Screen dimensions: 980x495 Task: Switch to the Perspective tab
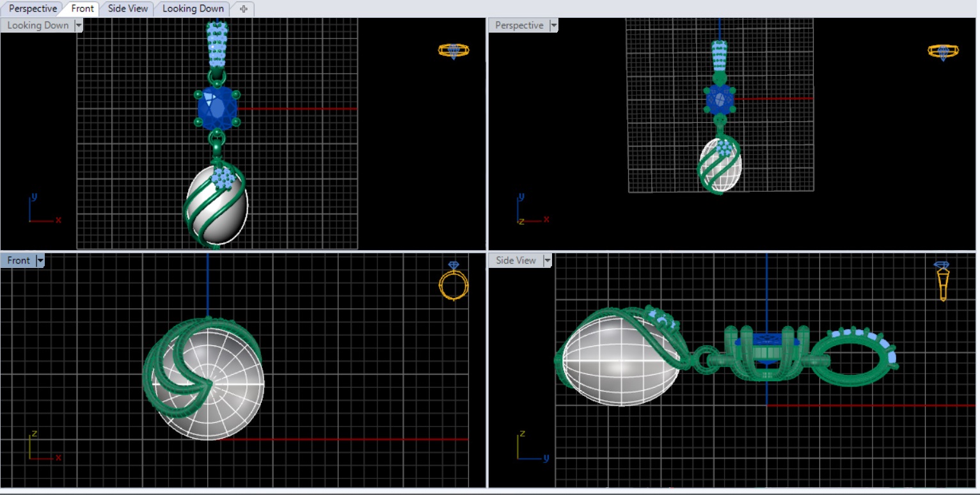click(x=33, y=9)
